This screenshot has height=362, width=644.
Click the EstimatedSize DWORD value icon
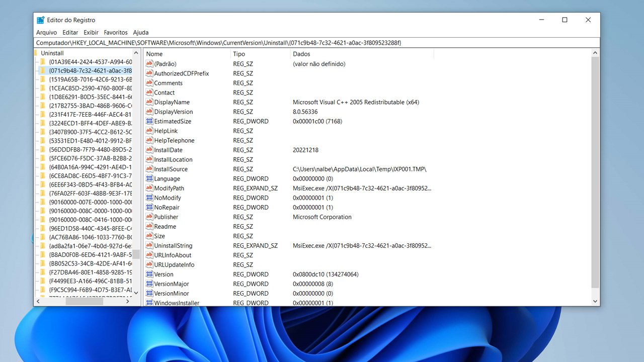pyautogui.click(x=149, y=121)
